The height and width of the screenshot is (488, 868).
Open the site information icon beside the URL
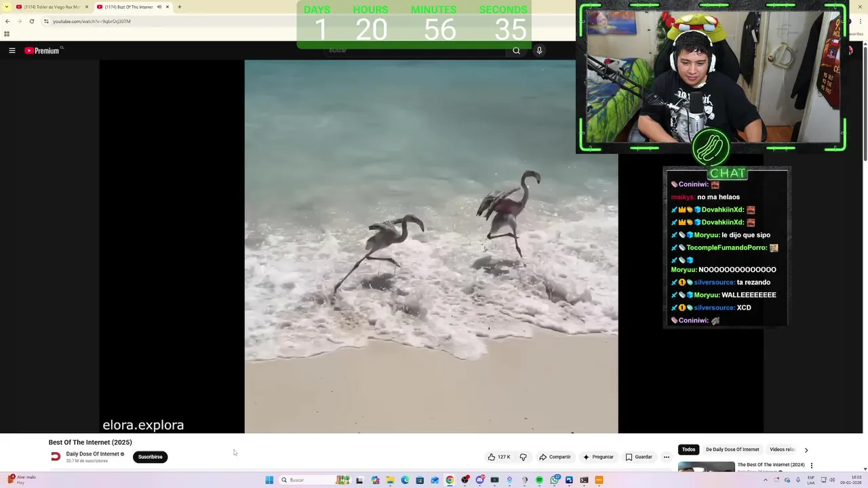(46, 21)
